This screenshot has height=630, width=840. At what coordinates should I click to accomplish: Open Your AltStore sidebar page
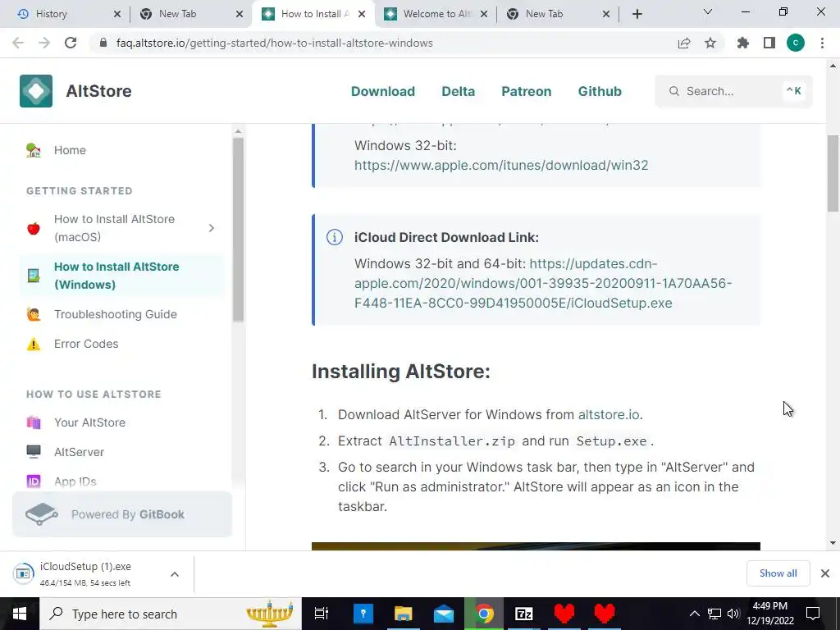click(89, 422)
